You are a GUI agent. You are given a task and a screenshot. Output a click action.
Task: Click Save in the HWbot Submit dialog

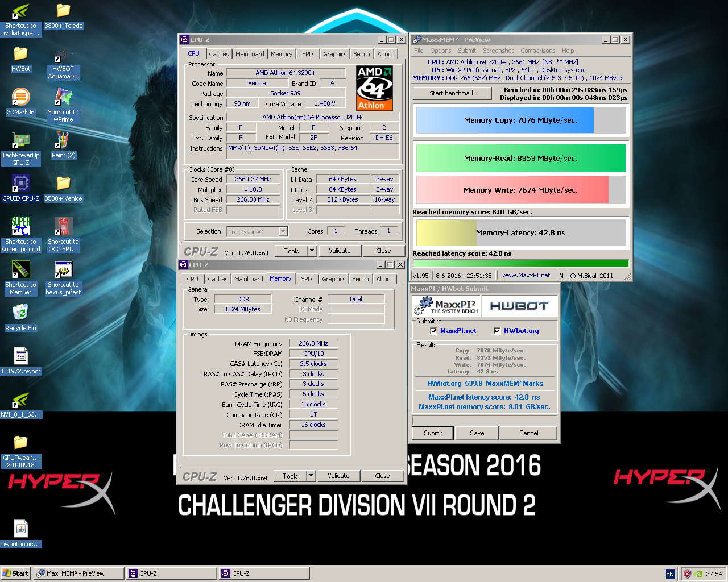(x=477, y=433)
